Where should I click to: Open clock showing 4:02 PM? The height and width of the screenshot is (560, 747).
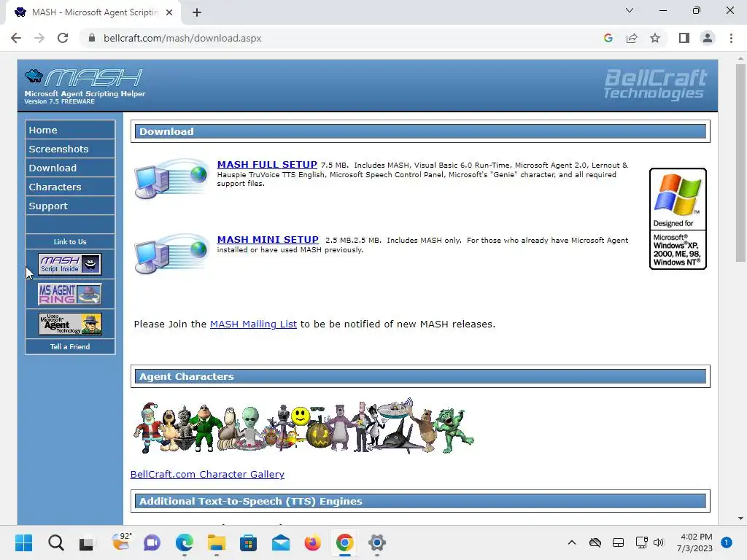point(695,542)
